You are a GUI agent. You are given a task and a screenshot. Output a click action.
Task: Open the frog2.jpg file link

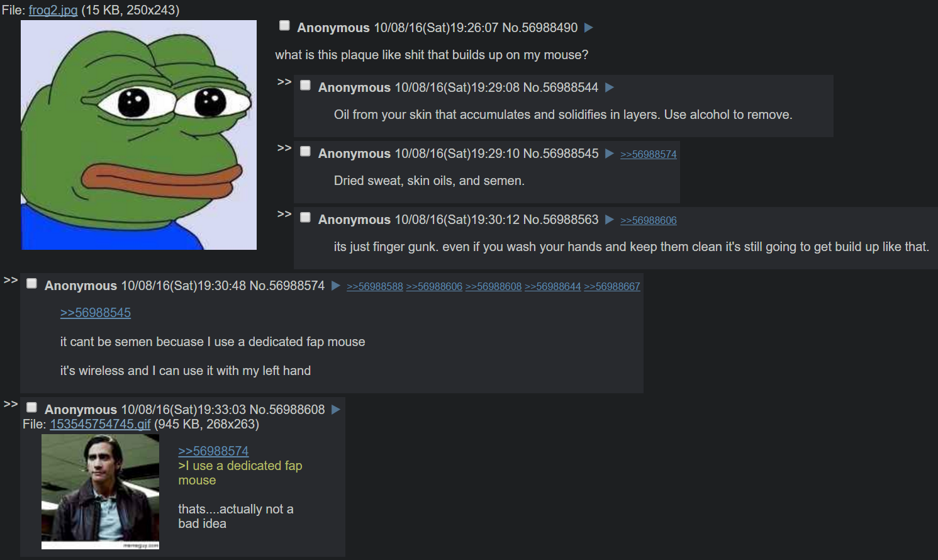click(53, 10)
